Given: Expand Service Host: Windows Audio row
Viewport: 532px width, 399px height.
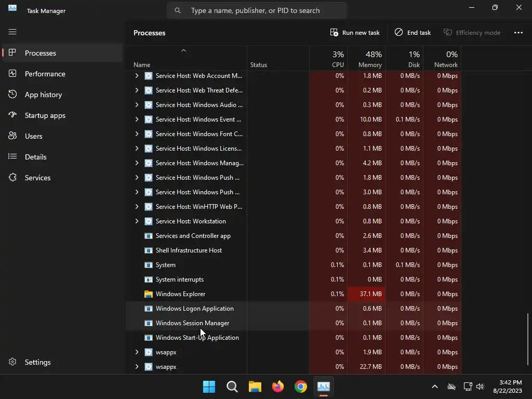Looking at the screenshot, I should [x=137, y=105].
